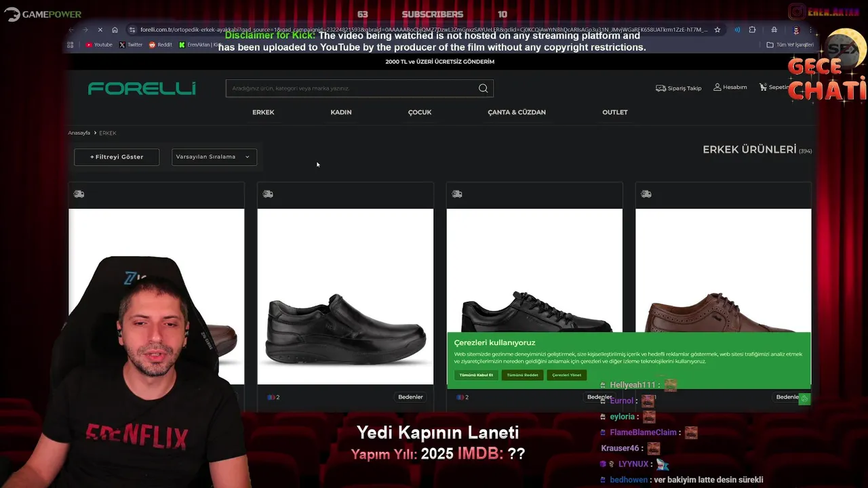The image size is (868, 488).
Task: Open the ERKEK menu
Action: [x=263, y=113]
